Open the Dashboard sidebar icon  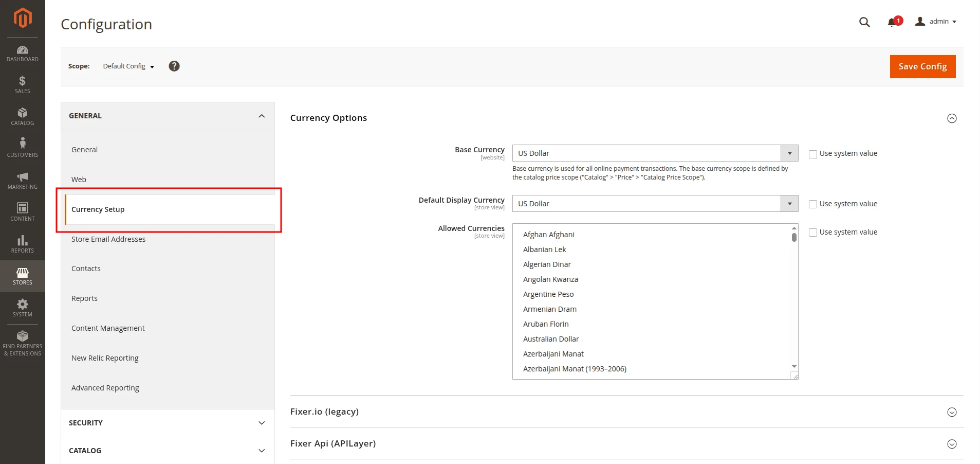coord(23,53)
